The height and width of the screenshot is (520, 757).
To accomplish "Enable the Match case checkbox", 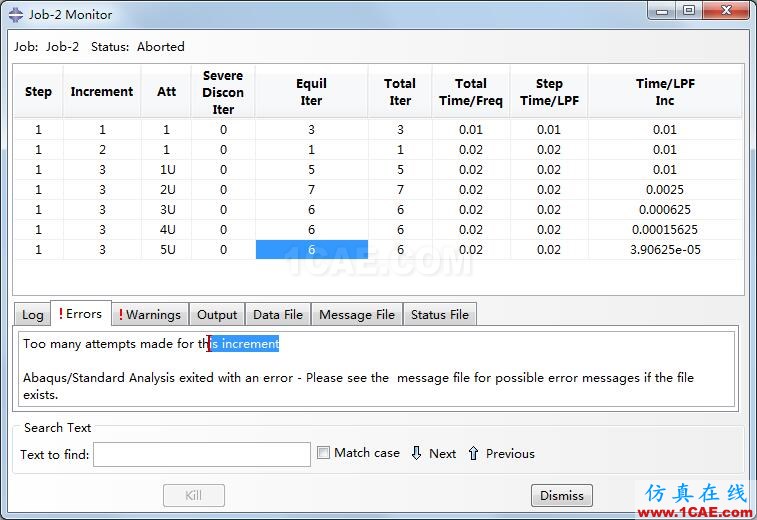I will click(x=323, y=453).
